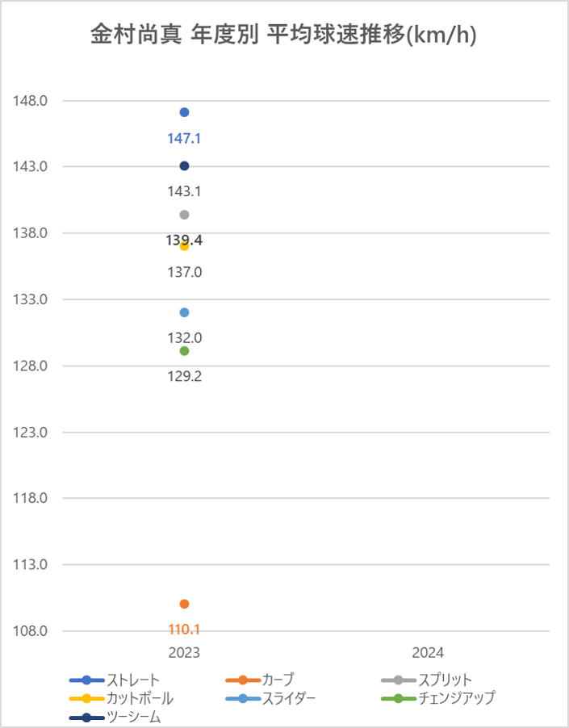
Task: Select the カーブ legend entry
Action: click(260, 680)
